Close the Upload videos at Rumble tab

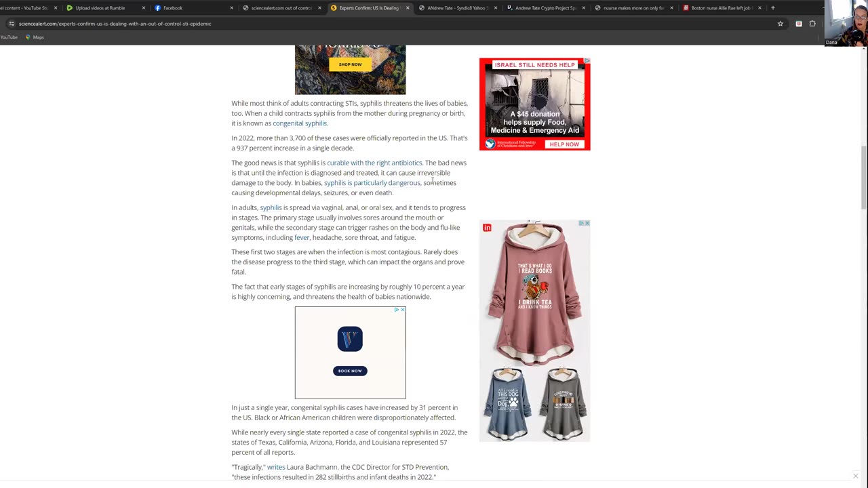(x=143, y=8)
